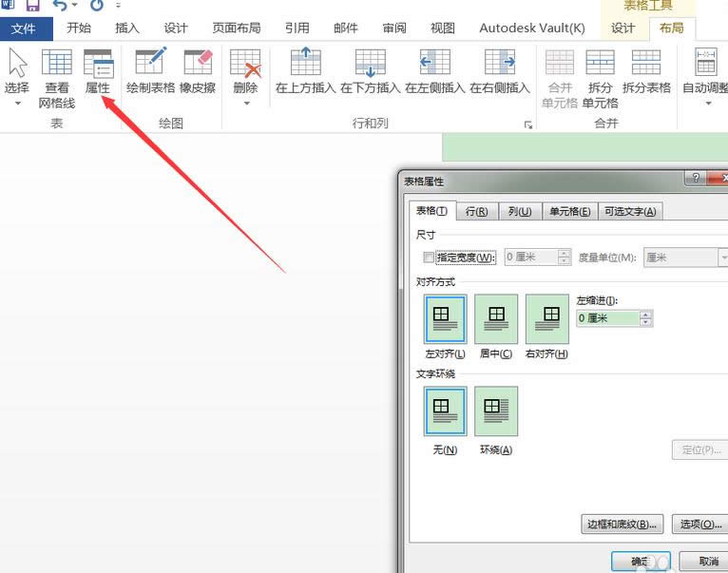Select Table (表格) tab in dialog
This screenshot has height=573, width=728.
click(431, 211)
